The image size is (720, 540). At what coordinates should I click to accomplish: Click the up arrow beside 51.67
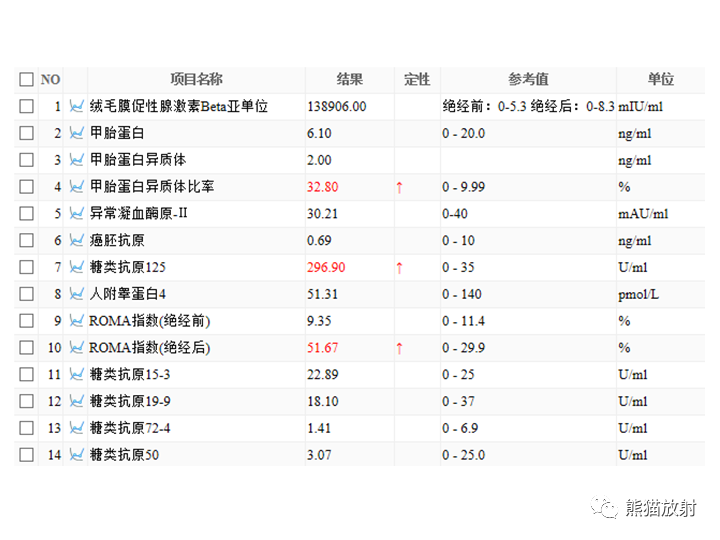[x=399, y=348]
